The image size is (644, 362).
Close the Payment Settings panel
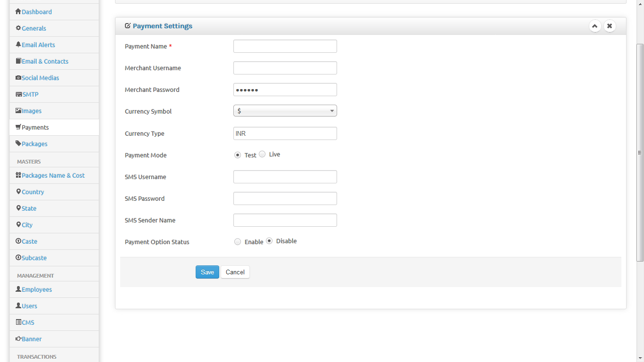(610, 26)
